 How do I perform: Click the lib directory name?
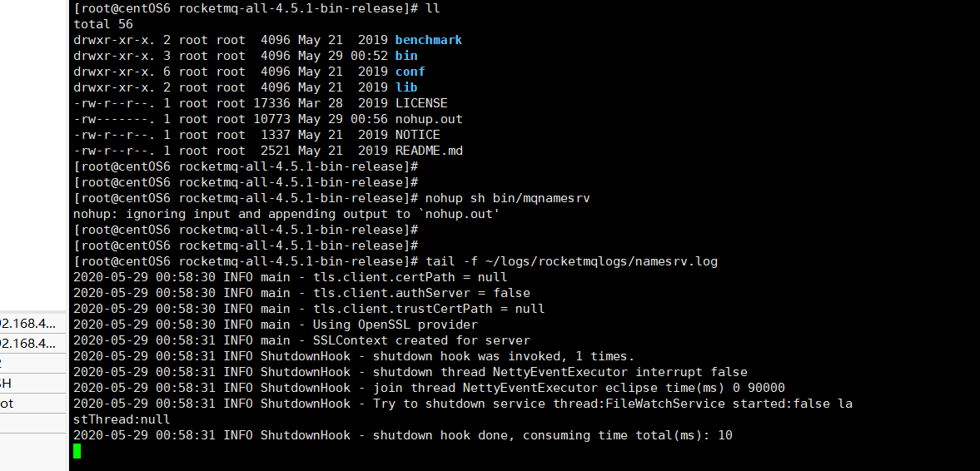pos(406,87)
